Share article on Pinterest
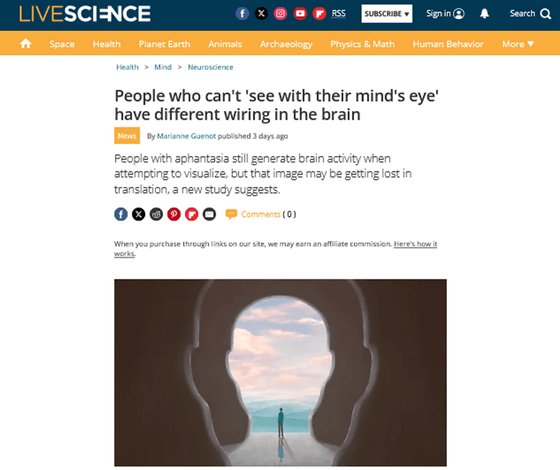The height and width of the screenshot is (470, 560). [x=174, y=214]
